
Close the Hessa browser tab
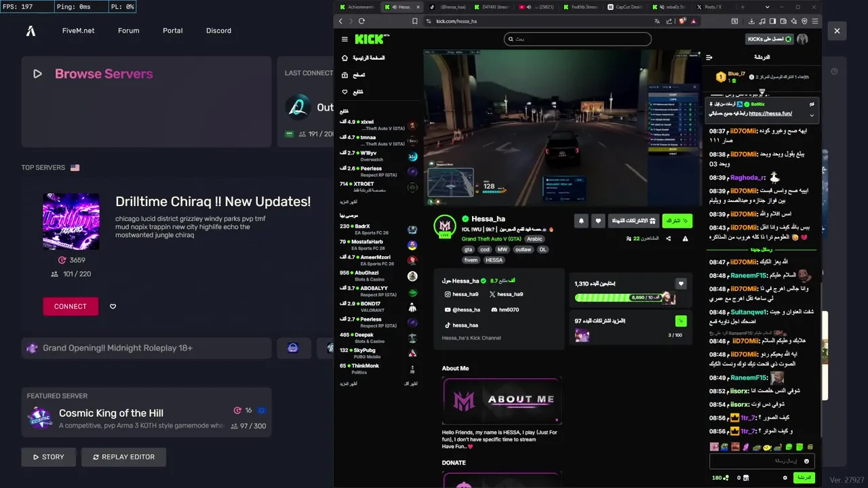(x=418, y=7)
